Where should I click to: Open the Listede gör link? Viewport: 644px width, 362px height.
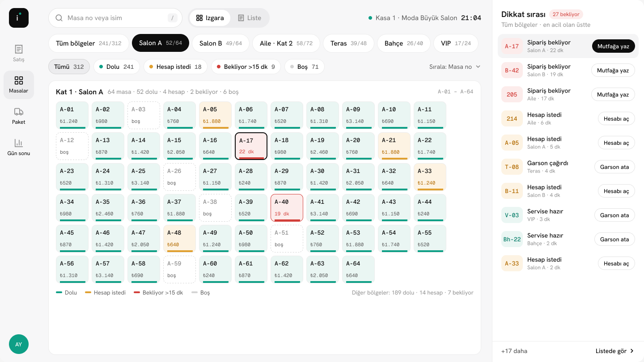[x=615, y=351]
